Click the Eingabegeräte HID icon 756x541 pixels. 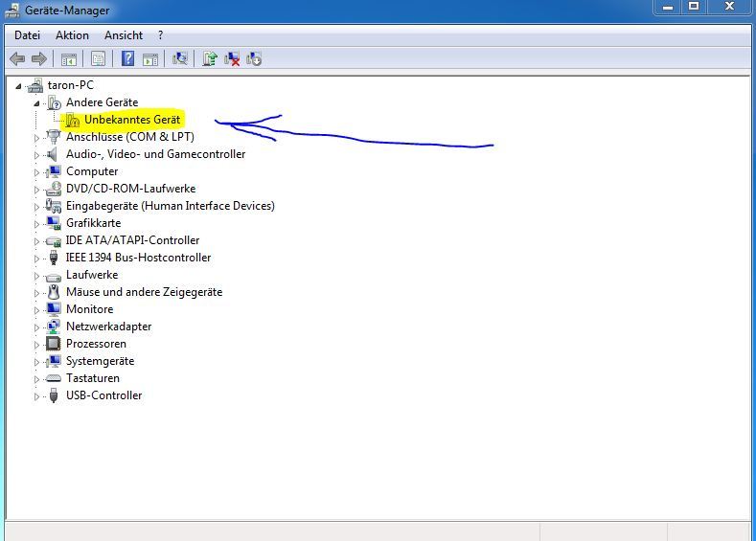(x=54, y=206)
